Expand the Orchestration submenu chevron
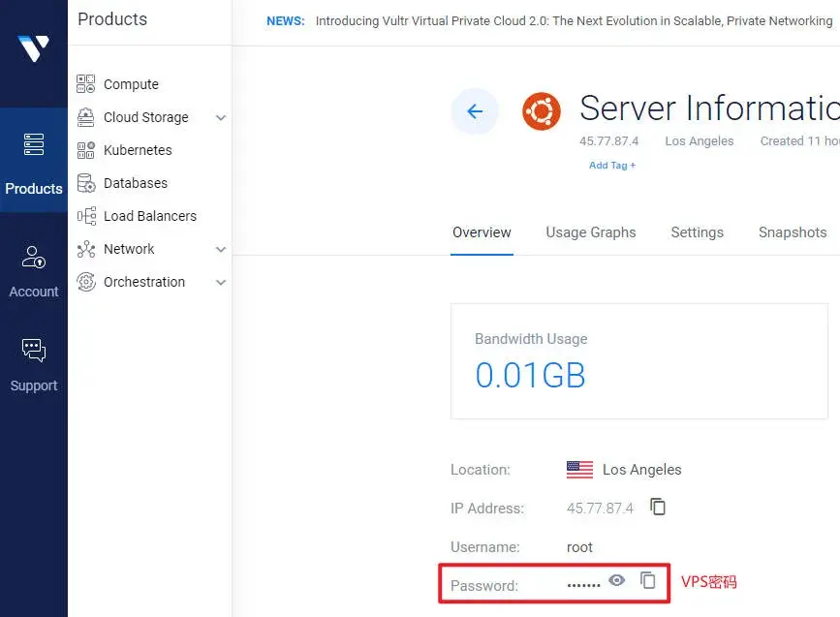The image size is (840, 617). pos(221,282)
